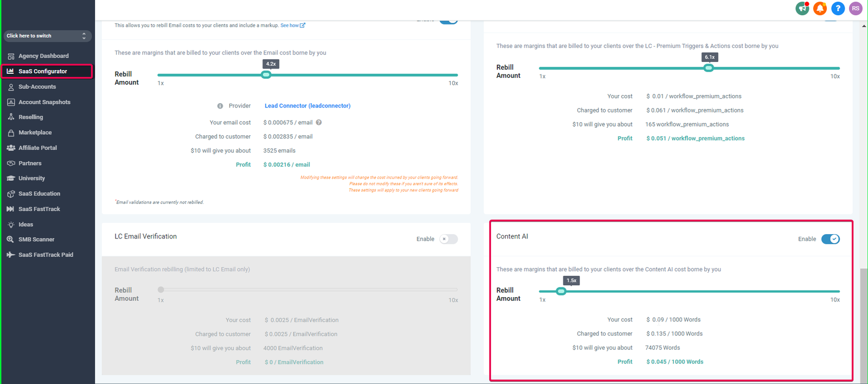Click the Ideas lightbulb icon
Image resolution: width=868 pixels, height=384 pixels.
(x=10, y=224)
